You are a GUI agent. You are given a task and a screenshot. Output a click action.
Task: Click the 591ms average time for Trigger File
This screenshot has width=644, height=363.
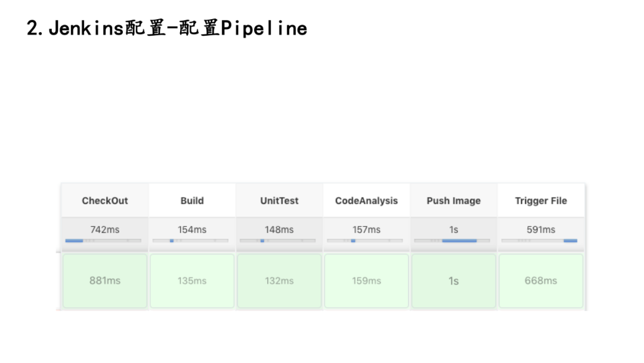tap(541, 229)
